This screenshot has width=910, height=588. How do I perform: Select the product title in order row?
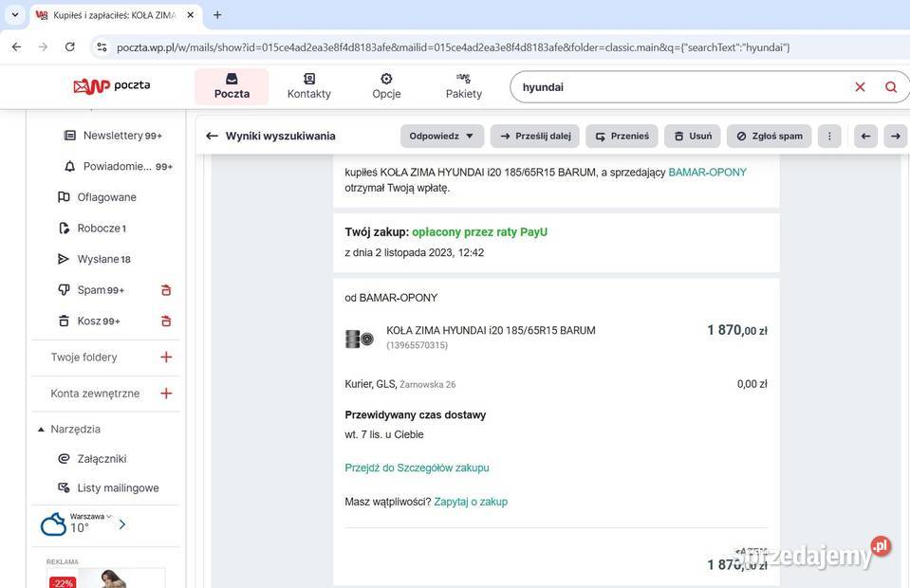[x=491, y=331]
